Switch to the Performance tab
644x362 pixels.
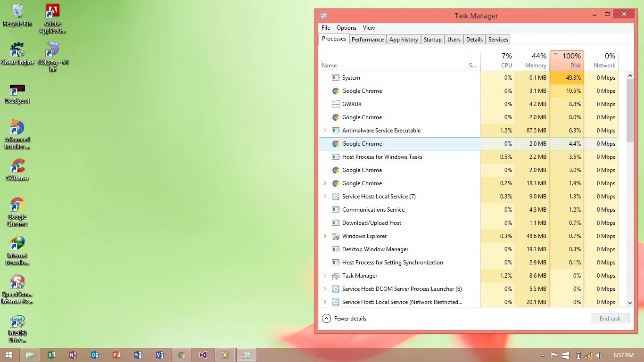[x=368, y=40]
